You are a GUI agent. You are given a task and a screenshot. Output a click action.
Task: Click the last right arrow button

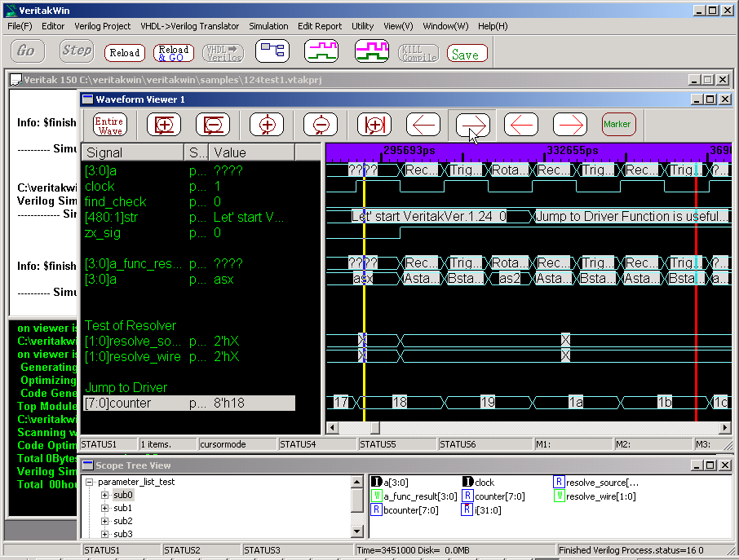(570, 125)
